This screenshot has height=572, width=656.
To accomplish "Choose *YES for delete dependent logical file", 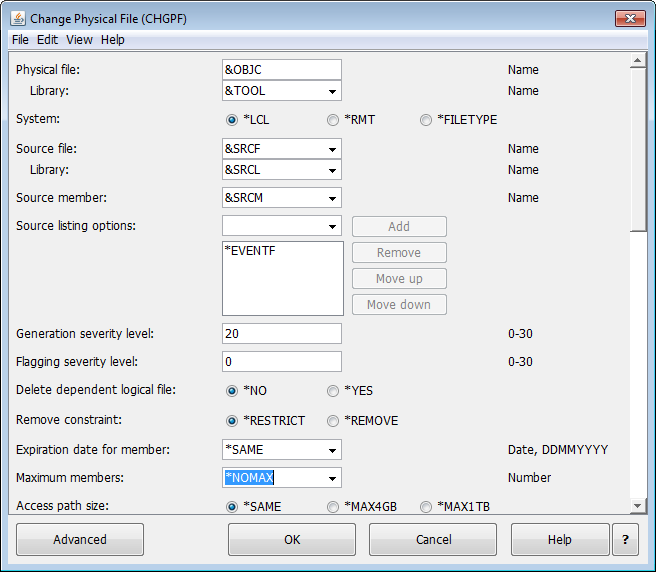I will tap(333, 391).
